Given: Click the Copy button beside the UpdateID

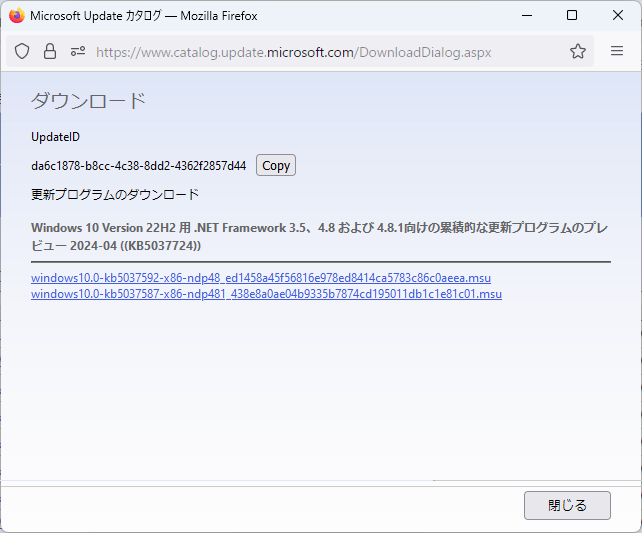Looking at the screenshot, I should 276,165.
